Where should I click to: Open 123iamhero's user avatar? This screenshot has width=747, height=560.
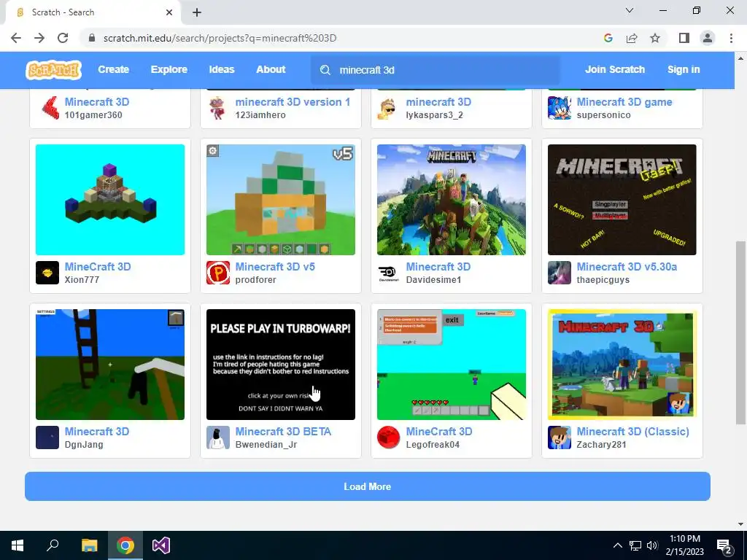[x=217, y=108]
